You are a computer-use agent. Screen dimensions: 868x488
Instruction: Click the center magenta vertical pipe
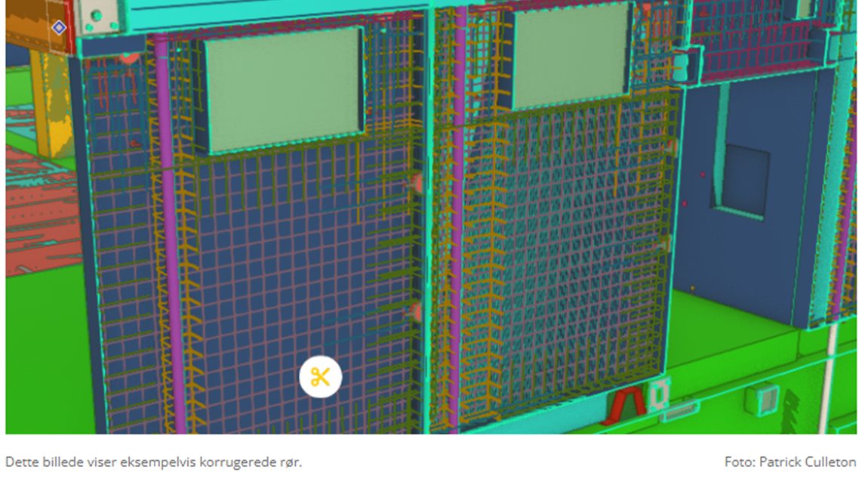(x=457, y=227)
